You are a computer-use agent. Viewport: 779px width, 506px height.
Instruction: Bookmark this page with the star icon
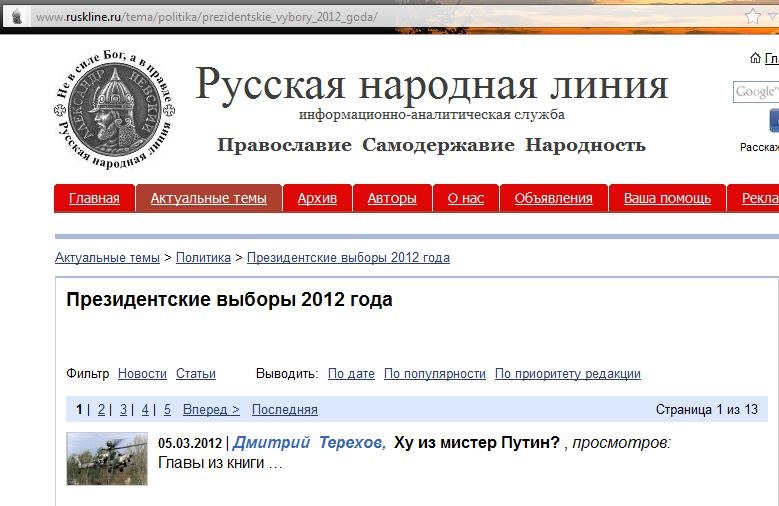tap(753, 17)
